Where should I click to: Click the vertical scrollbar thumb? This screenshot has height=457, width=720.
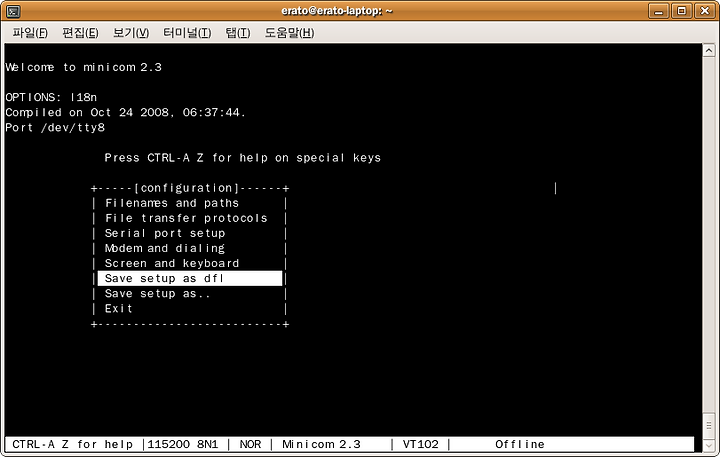click(x=709, y=426)
